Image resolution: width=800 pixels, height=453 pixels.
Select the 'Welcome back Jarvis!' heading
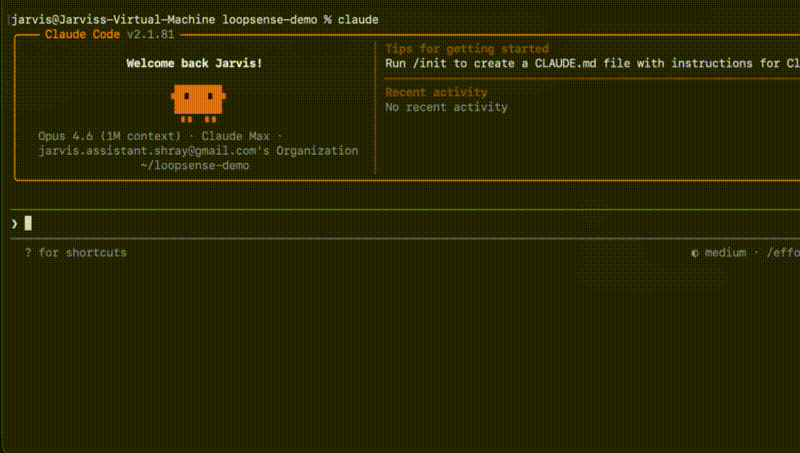click(194, 63)
